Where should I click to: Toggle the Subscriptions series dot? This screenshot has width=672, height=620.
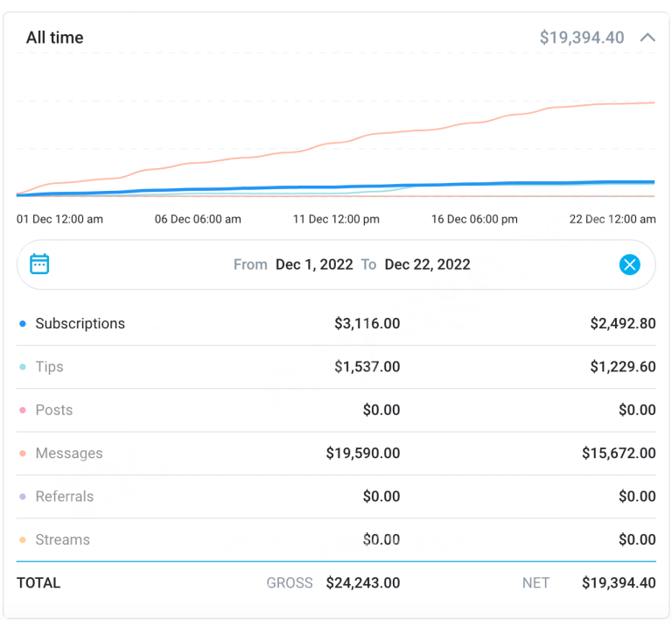coord(23,324)
